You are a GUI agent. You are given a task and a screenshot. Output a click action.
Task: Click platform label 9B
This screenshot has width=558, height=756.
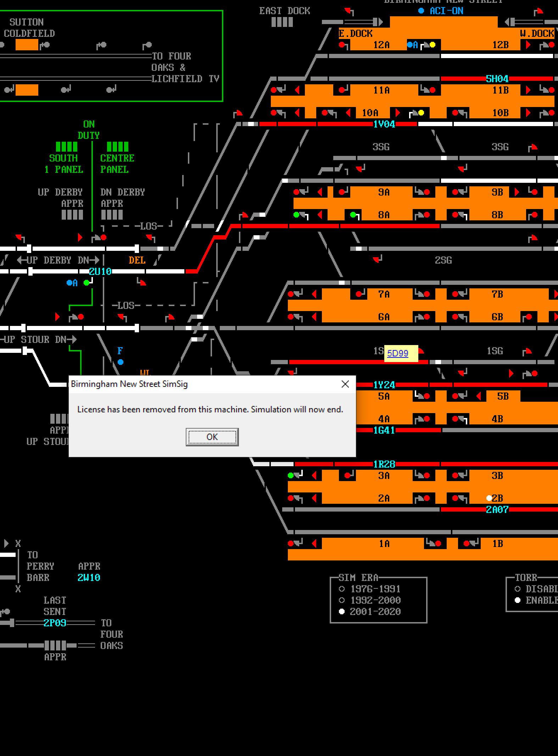coord(497,192)
